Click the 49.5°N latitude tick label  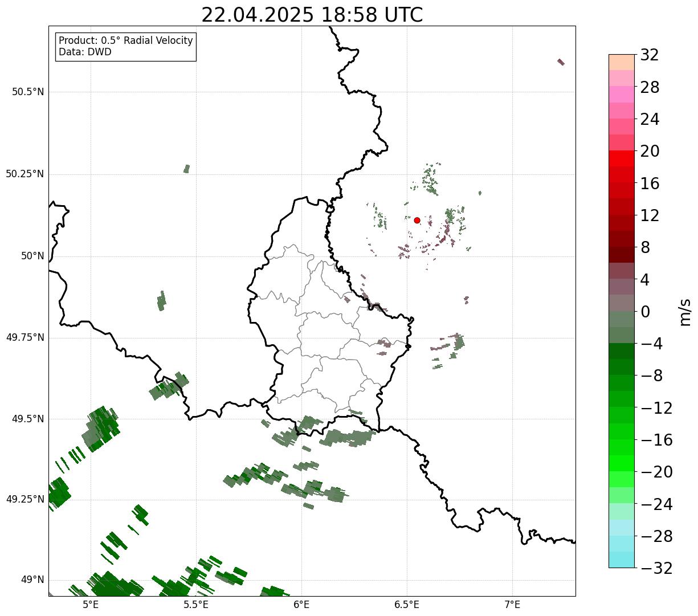pos(28,419)
